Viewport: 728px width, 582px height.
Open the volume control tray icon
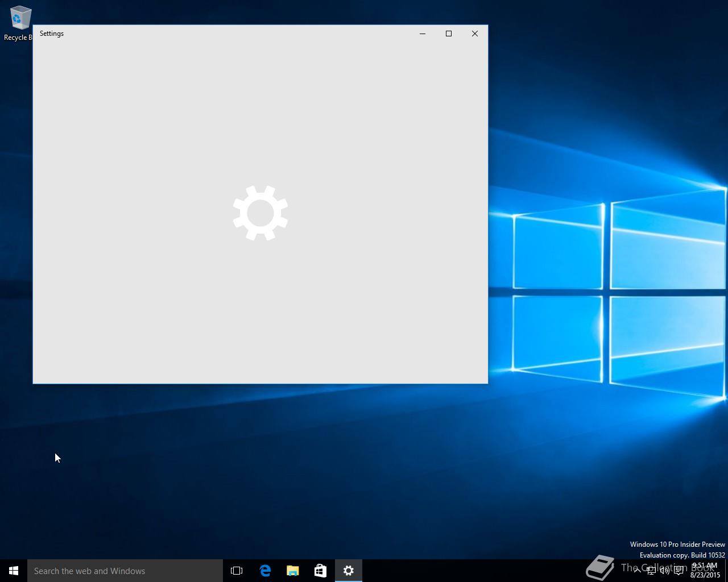(x=664, y=571)
